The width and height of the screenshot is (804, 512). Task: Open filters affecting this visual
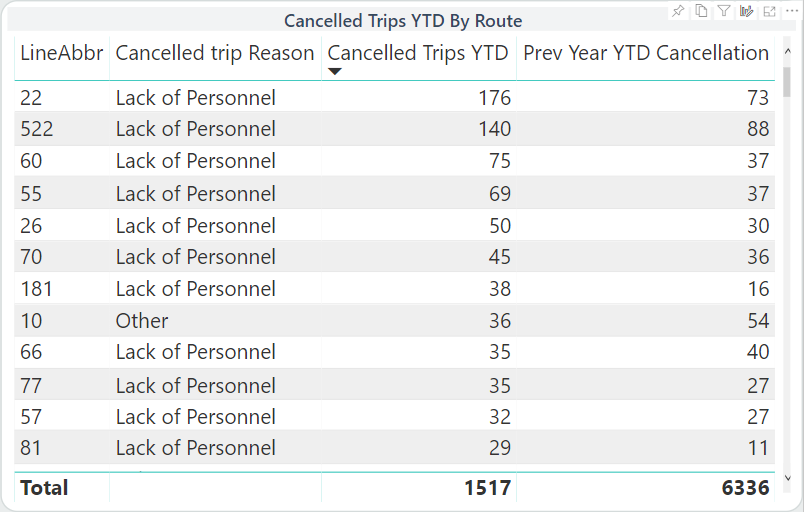pos(724,11)
